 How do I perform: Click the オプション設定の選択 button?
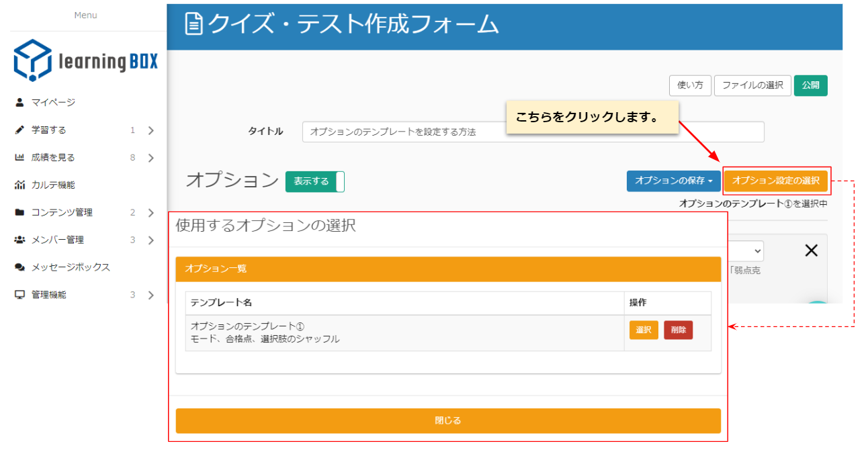point(776,181)
